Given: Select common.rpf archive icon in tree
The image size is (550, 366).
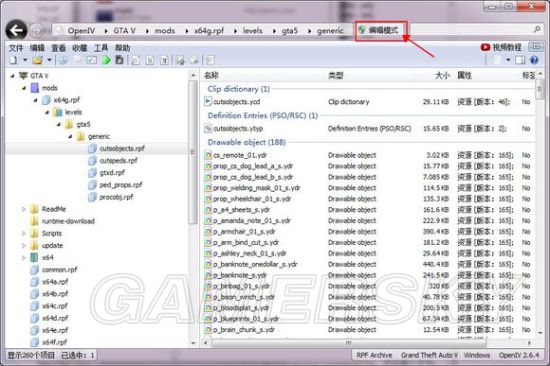Looking at the screenshot, I should (34, 270).
